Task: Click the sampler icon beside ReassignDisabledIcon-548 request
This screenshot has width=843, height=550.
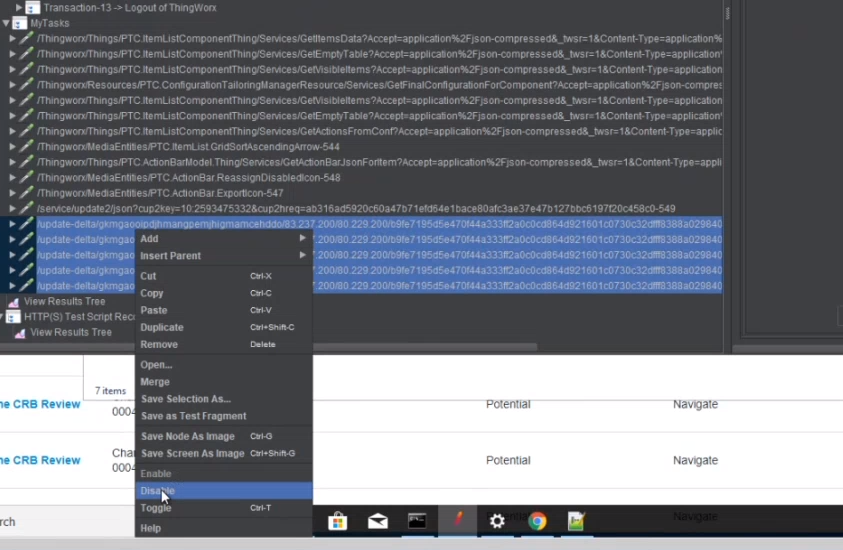Action: point(26,177)
